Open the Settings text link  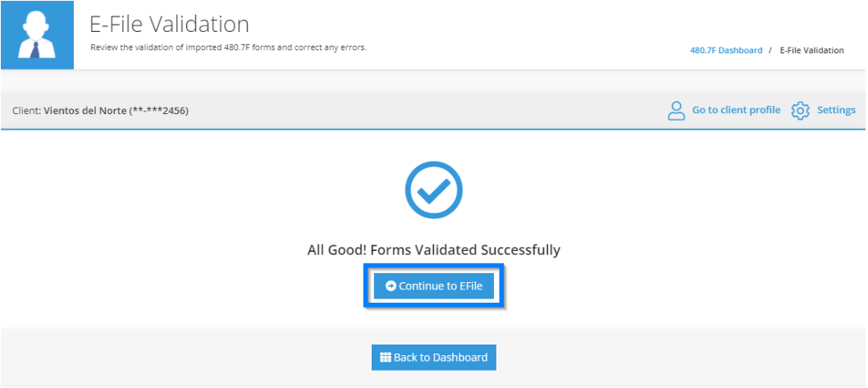[x=837, y=110]
